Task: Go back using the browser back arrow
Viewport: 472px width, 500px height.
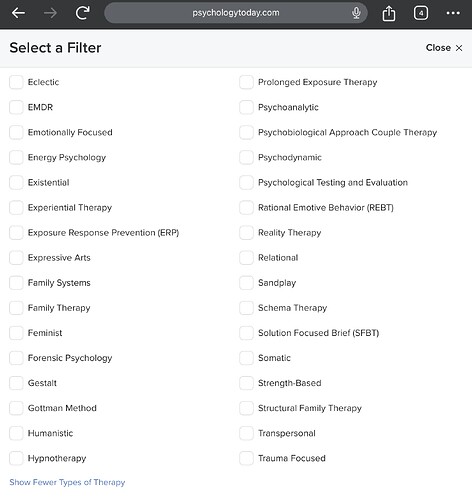Action: (x=18, y=13)
